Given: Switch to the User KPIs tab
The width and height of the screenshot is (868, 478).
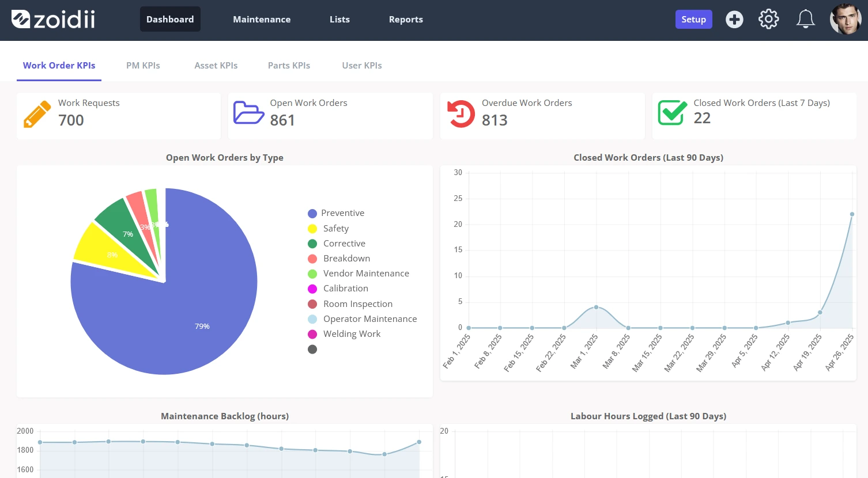Looking at the screenshot, I should tap(362, 66).
